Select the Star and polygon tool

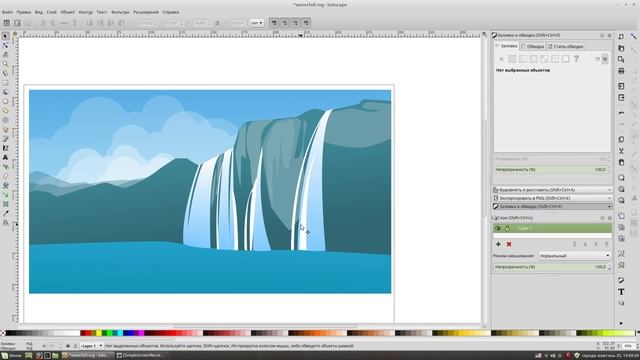5,111
